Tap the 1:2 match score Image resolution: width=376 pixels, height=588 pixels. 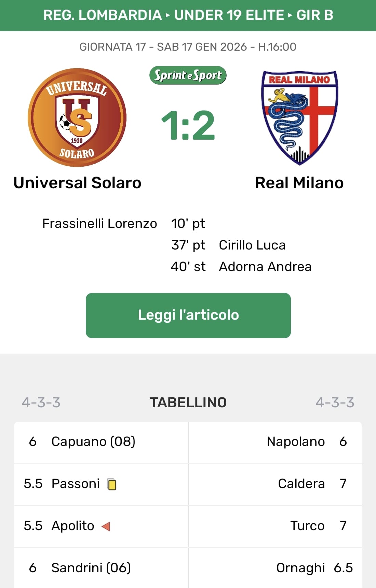188,125
